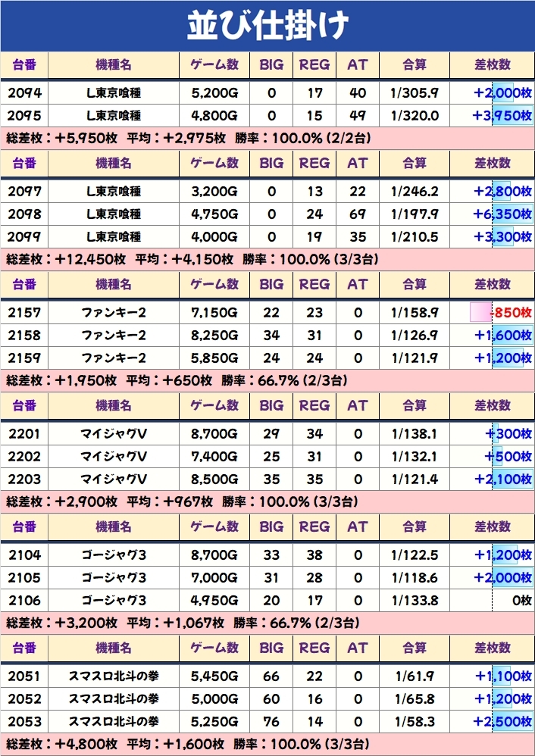535x756 pixels.
Task: Click the 1/121.9 combined probability cell
Action: 415,358
